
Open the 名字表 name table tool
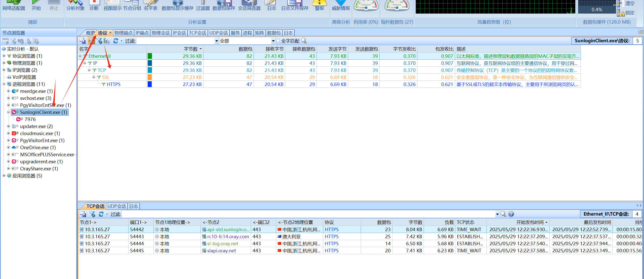[150, 6]
